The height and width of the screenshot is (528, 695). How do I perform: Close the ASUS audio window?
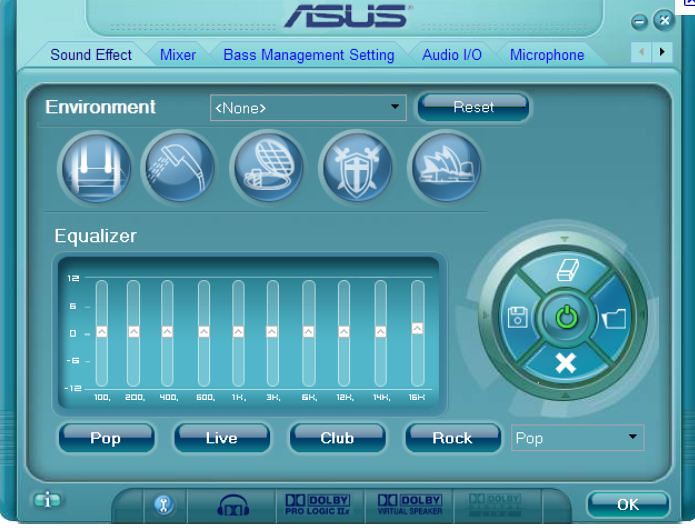pyautogui.click(x=664, y=20)
